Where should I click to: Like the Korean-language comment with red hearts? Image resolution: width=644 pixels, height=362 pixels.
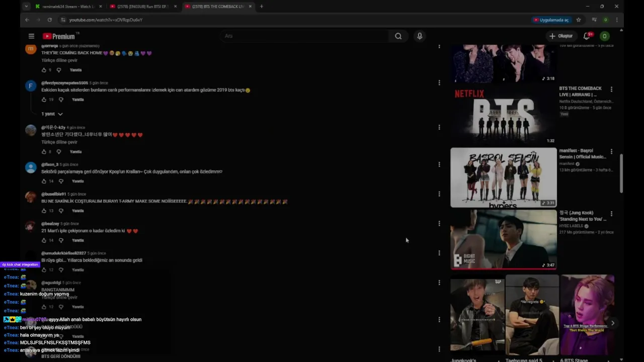point(44,151)
